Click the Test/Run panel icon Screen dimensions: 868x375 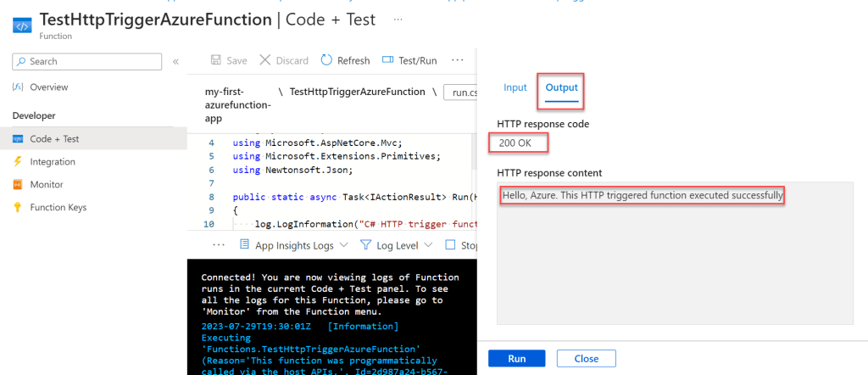coord(387,60)
